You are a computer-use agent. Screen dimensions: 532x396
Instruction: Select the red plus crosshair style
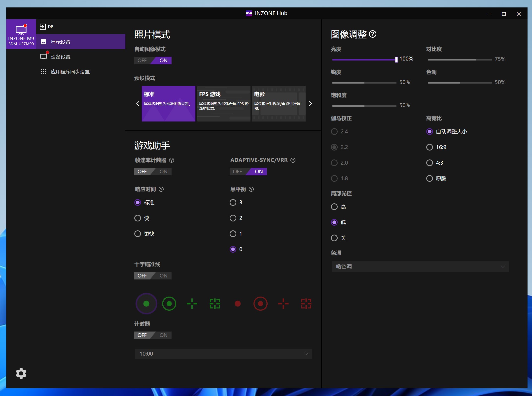click(x=283, y=304)
